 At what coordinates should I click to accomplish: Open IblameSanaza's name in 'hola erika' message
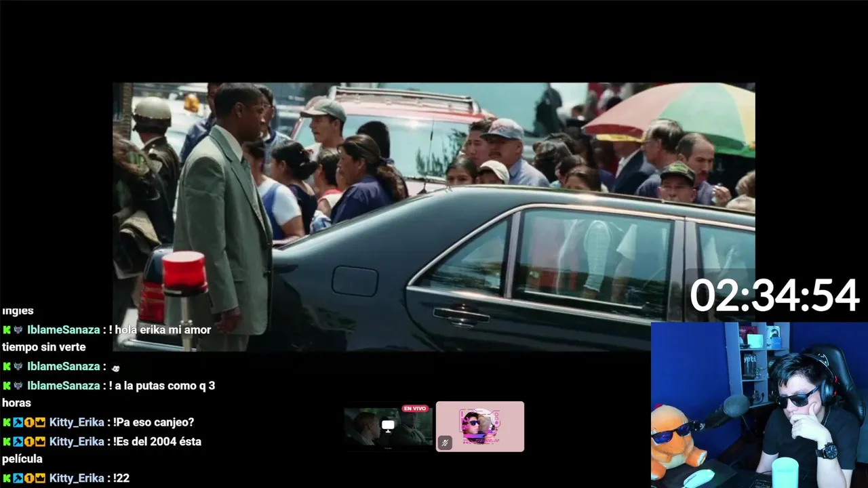[64, 330]
